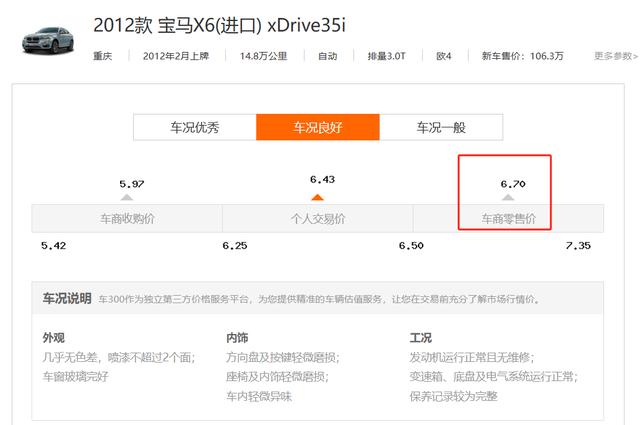Viewport: 640px width, 425px height.
Task: Click the 5.97 price value
Action: point(132,184)
